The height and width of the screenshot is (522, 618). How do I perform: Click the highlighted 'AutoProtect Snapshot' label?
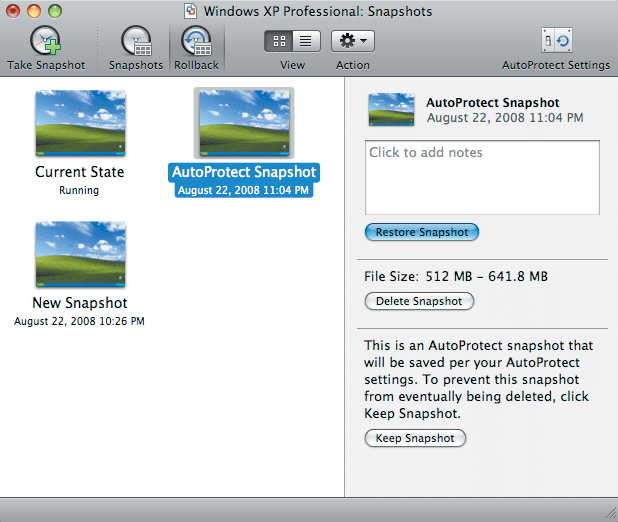click(x=244, y=172)
